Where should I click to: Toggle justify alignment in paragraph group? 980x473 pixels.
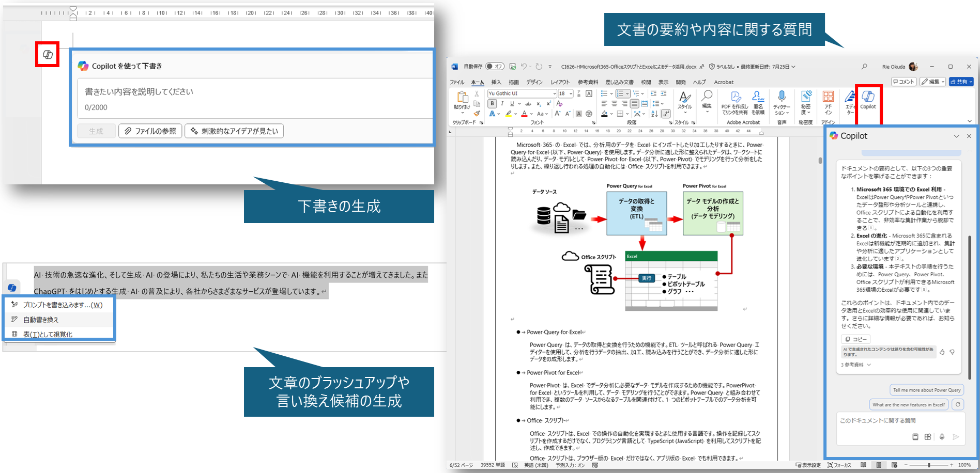634,104
